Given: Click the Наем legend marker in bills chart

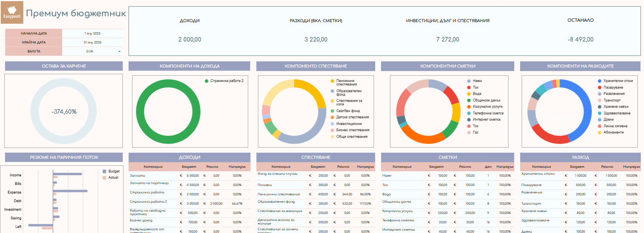Looking at the screenshot, I should (x=469, y=81).
